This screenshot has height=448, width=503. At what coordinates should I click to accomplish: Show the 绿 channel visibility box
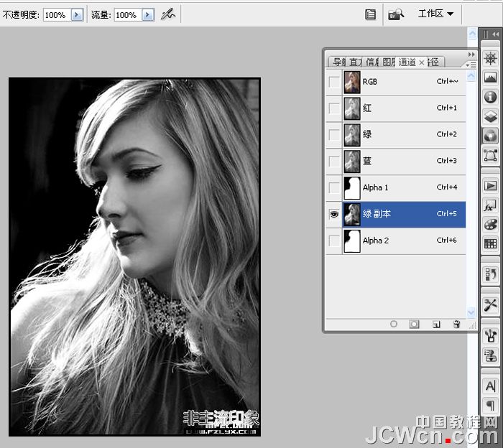[x=334, y=135]
